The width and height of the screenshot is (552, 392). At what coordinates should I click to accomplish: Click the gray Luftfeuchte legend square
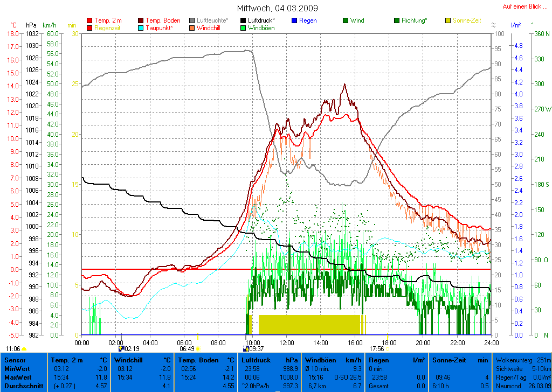click(x=192, y=20)
